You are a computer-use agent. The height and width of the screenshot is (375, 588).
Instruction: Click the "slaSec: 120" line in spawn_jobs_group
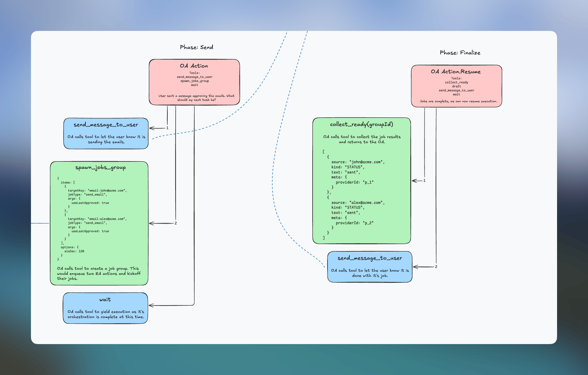pos(74,251)
